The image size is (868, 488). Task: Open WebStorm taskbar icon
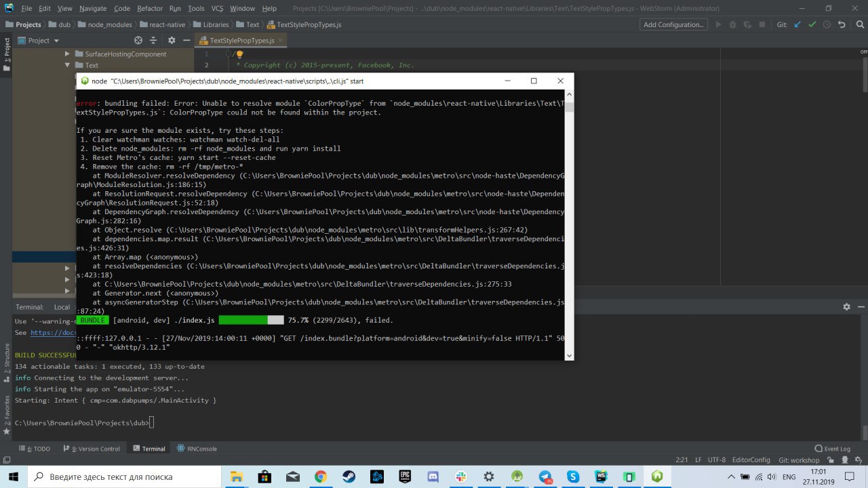[x=601, y=476]
